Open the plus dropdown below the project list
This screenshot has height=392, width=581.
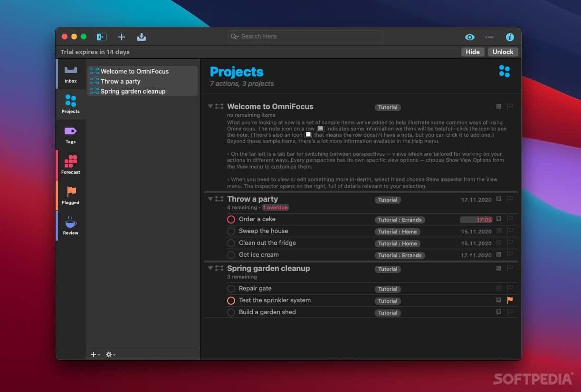pos(95,355)
